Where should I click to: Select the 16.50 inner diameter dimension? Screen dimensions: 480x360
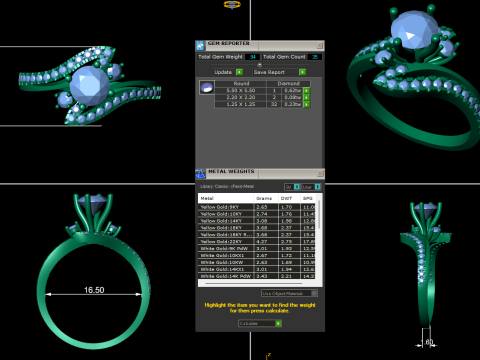coord(94,290)
